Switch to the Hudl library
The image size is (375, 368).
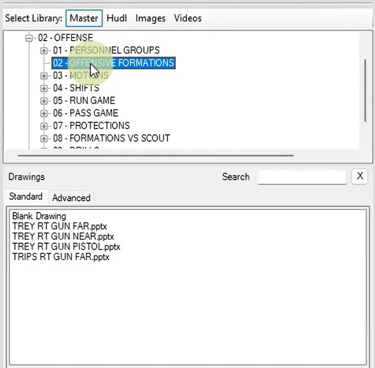tap(117, 18)
